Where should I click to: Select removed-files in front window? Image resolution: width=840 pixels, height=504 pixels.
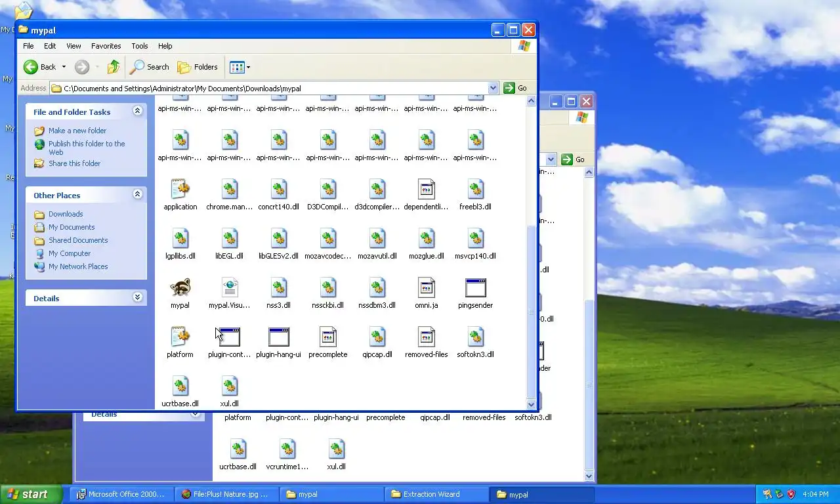(427, 337)
